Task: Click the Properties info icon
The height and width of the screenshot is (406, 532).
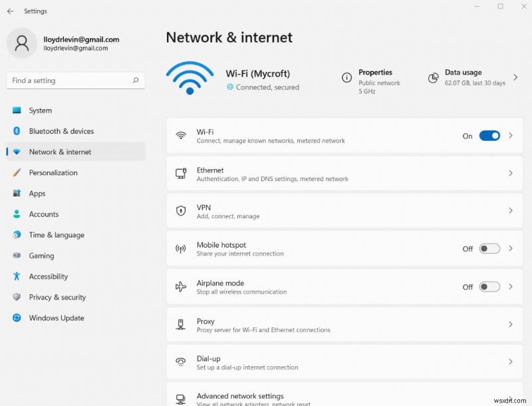Action: pos(346,78)
